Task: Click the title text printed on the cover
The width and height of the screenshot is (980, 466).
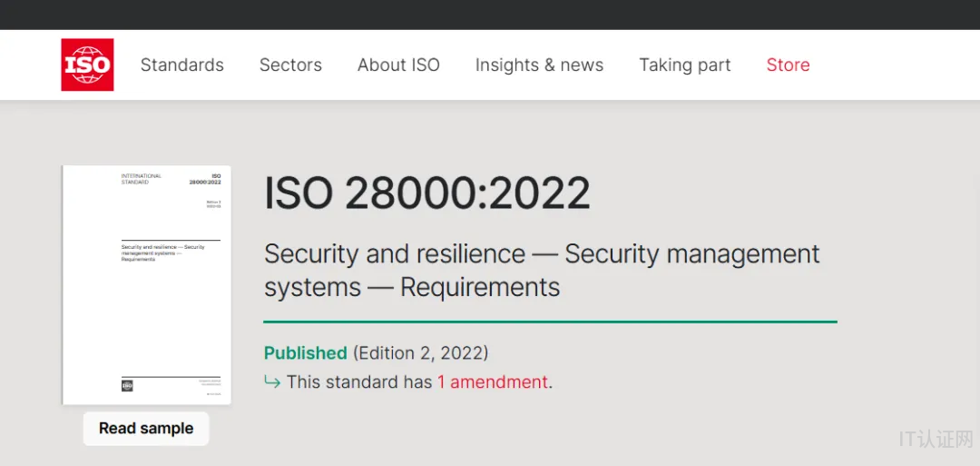Action: [162, 253]
